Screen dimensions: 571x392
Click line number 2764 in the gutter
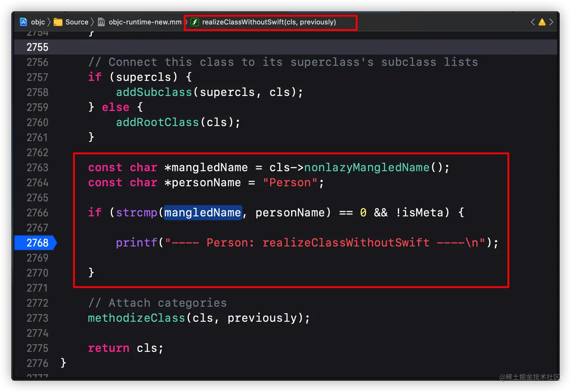pos(37,183)
